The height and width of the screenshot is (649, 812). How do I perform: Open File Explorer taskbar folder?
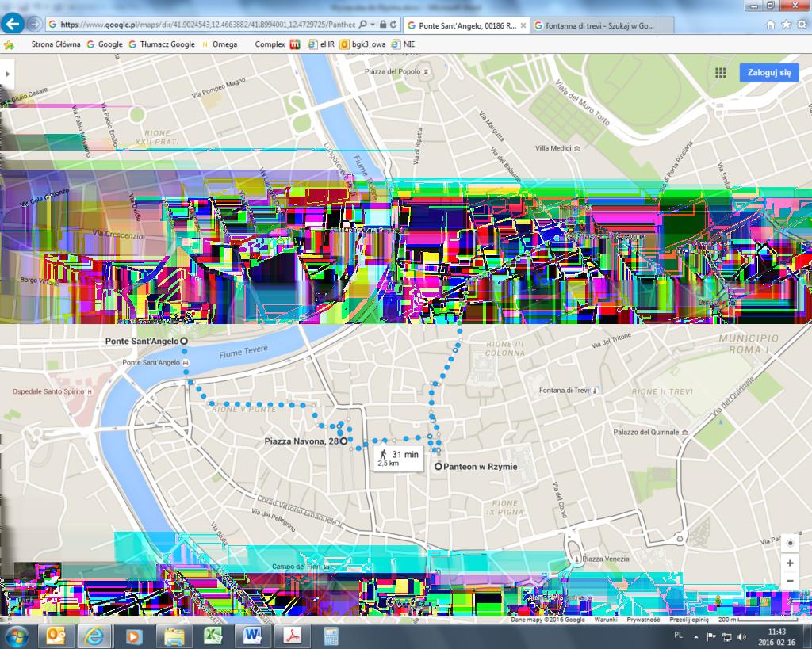pyautogui.click(x=174, y=636)
